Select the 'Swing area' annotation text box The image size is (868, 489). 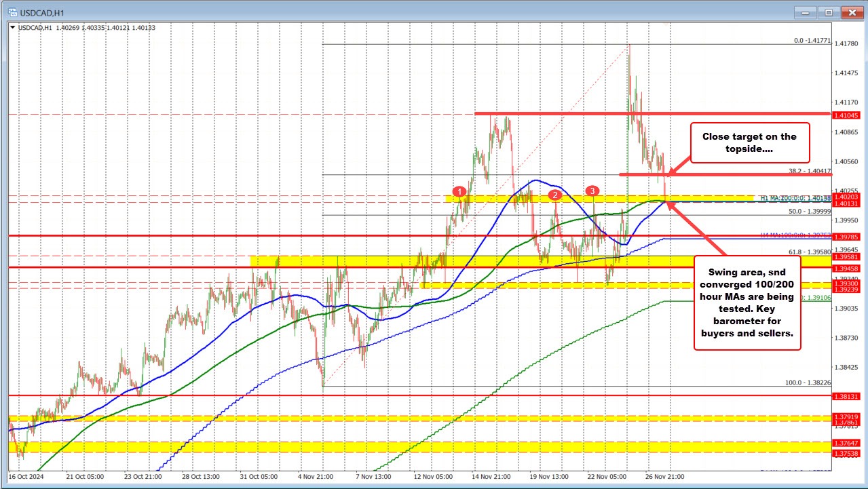tap(747, 301)
